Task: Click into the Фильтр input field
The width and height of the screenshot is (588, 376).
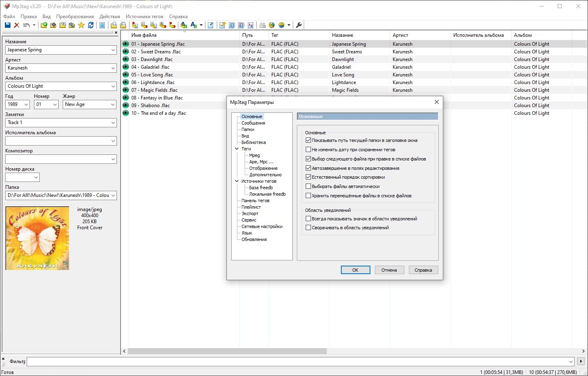Action: point(301,361)
